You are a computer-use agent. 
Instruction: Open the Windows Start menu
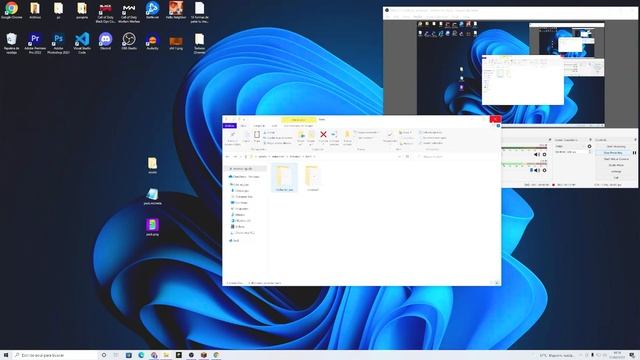(6, 355)
